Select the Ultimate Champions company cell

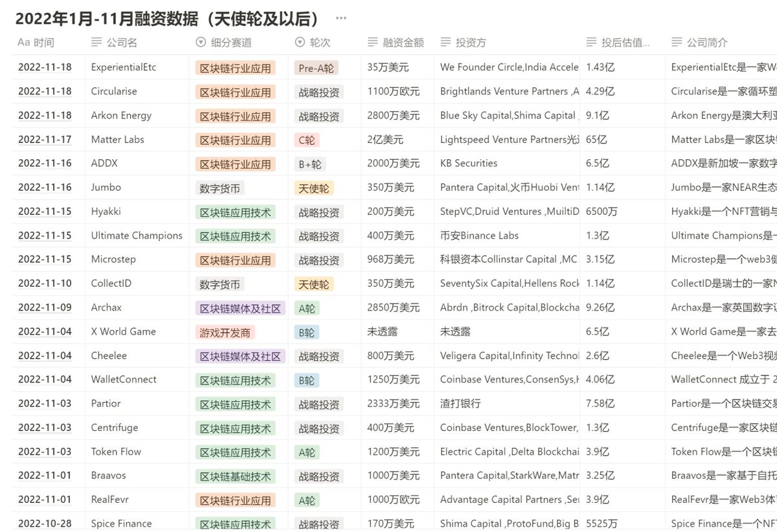[137, 235]
